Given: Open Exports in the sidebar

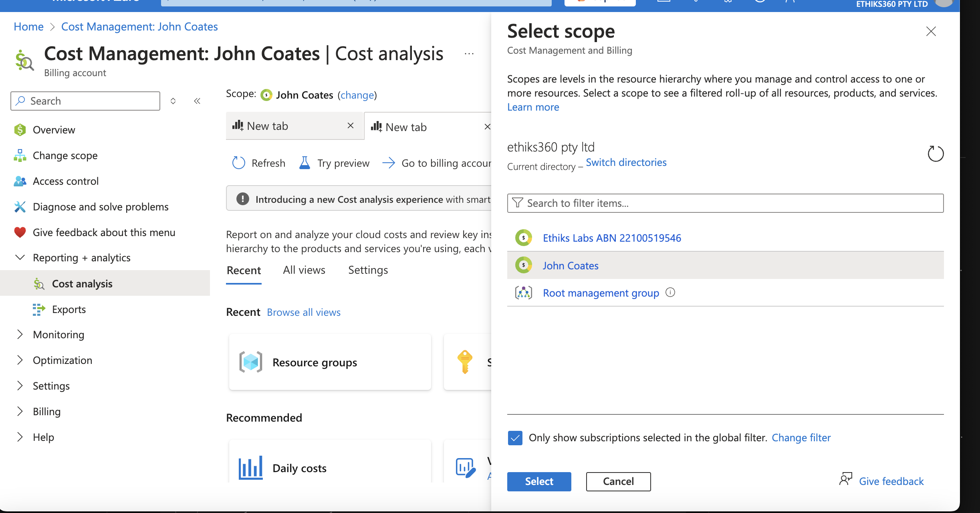Looking at the screenshot, I should pyautogui.click(x=69, y=309).
